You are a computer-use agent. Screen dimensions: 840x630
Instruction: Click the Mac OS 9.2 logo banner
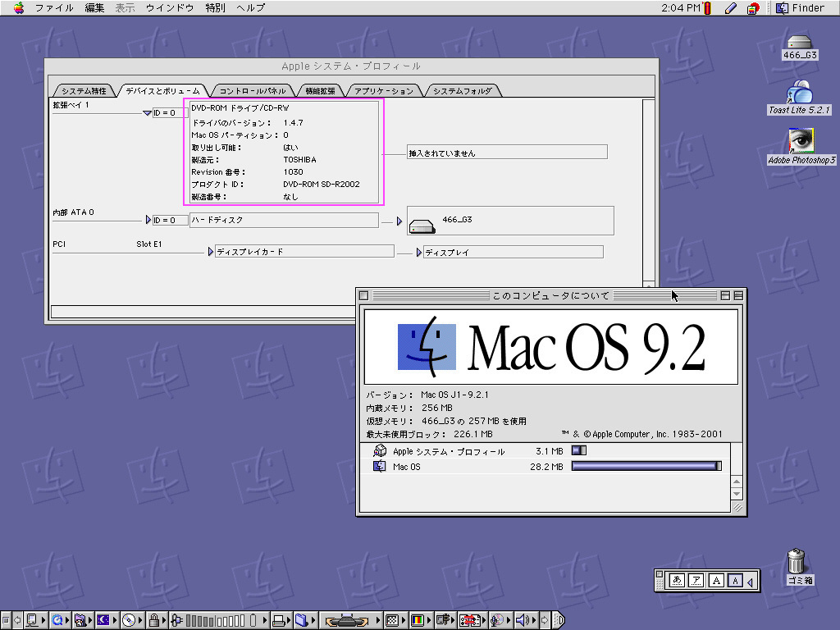550,347
